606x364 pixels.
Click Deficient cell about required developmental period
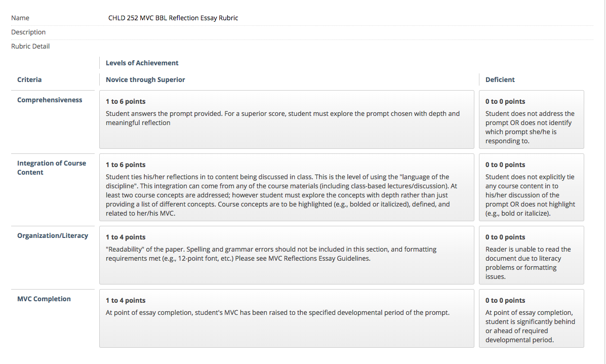click(532, 318)
